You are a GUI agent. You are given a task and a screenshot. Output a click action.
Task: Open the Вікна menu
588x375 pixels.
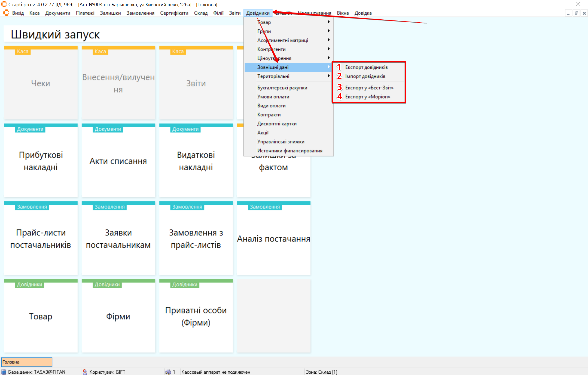click(x=343, y=13)
